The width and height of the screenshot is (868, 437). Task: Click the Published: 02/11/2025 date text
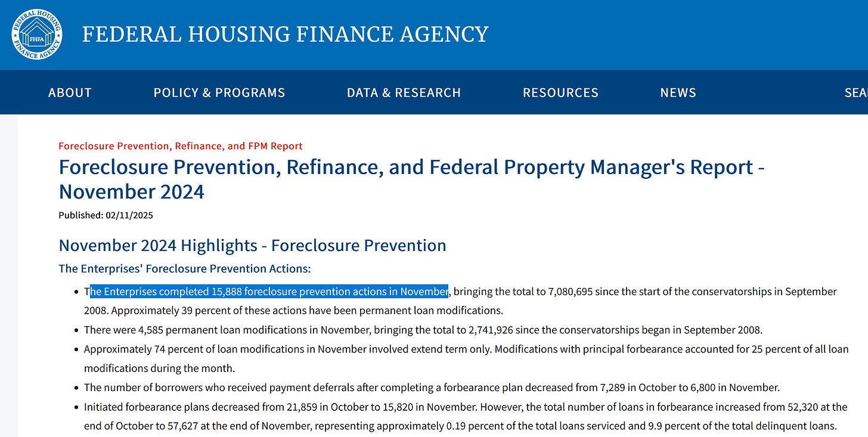(106, 215)
